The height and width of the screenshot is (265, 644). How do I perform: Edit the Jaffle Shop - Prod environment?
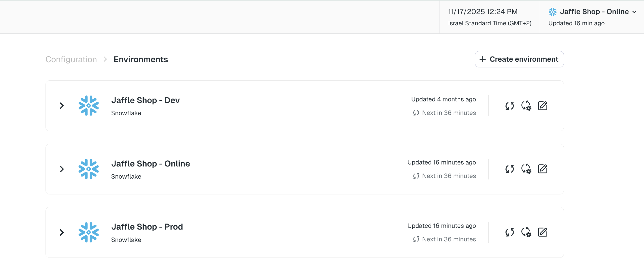[543, 232]
